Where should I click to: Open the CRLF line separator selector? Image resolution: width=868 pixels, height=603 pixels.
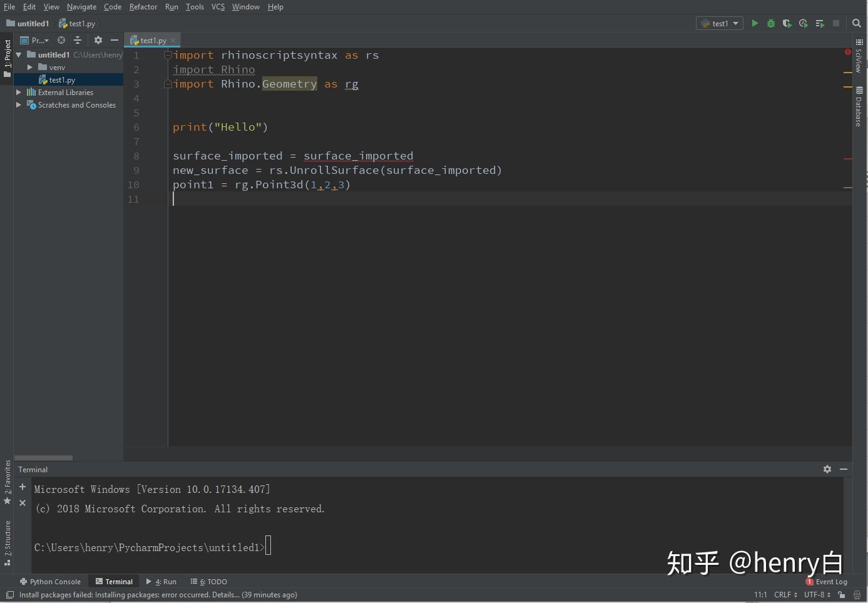point(785,595)
